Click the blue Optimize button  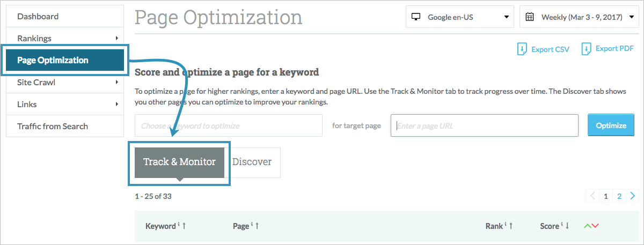tap(611, 125)
